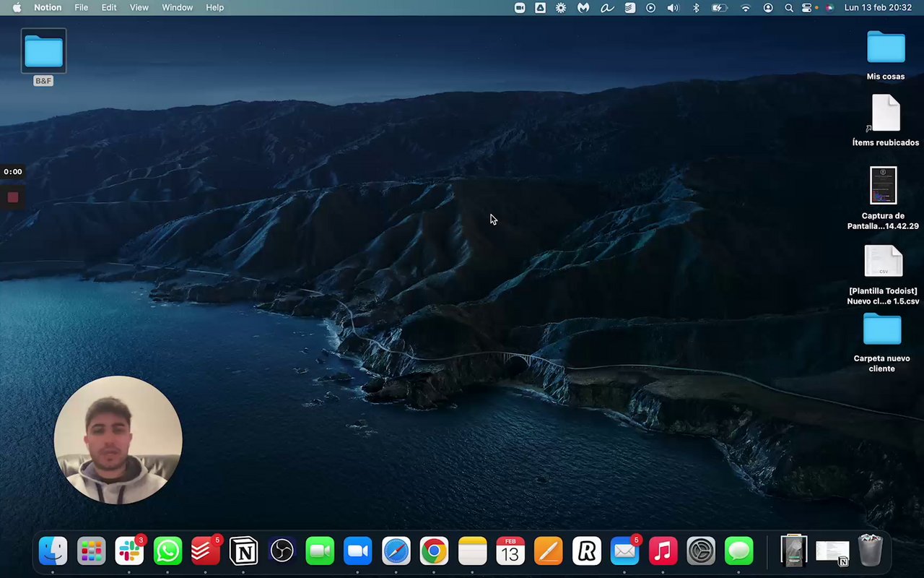Image resolution: width=924 pixels, height=578 pixels.
Task: Select the Carpeta nuevo cliente folder
Action: [x=882, y=330]
